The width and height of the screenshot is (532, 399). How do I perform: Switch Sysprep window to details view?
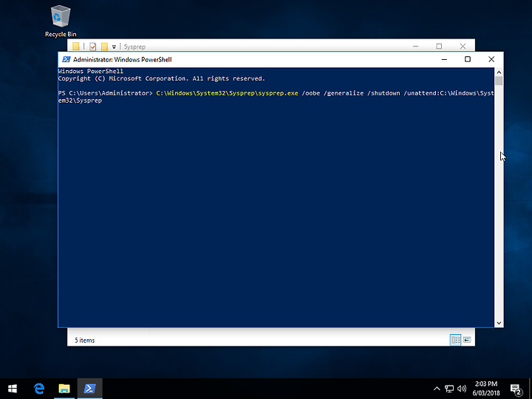click(x=455, y=340)
